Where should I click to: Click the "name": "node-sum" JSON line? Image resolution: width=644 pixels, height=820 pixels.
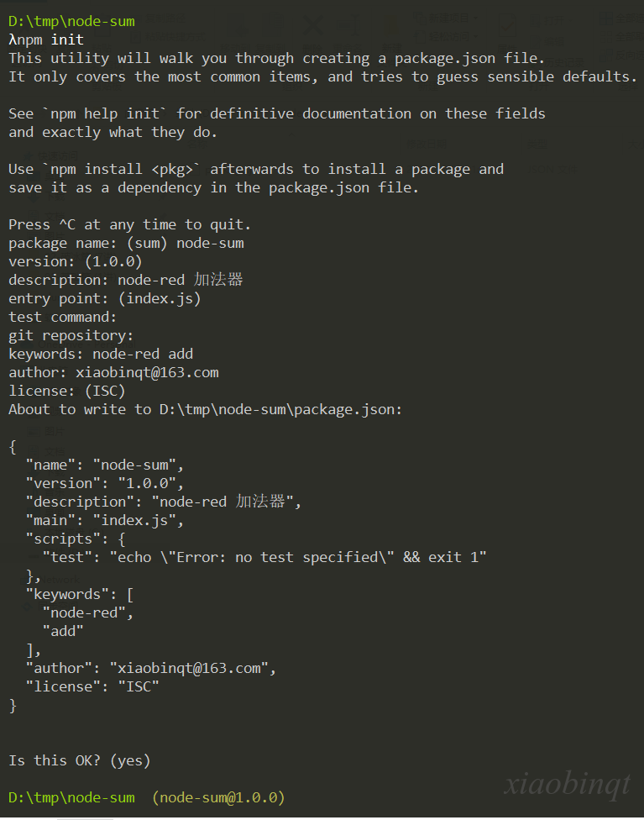tap(105, 465)
